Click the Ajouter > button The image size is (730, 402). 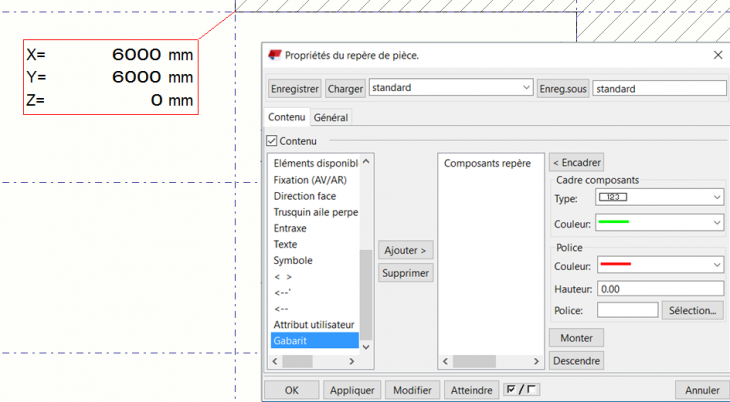[405, 250]
